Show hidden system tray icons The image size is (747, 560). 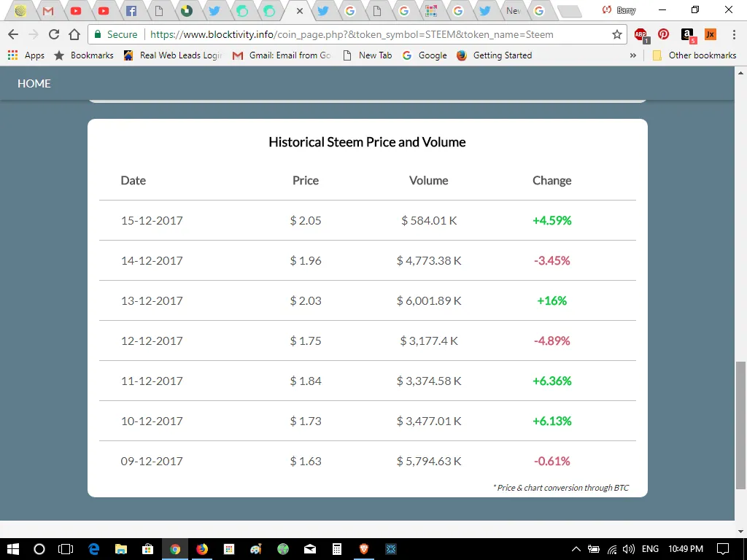tap(576, 549)
